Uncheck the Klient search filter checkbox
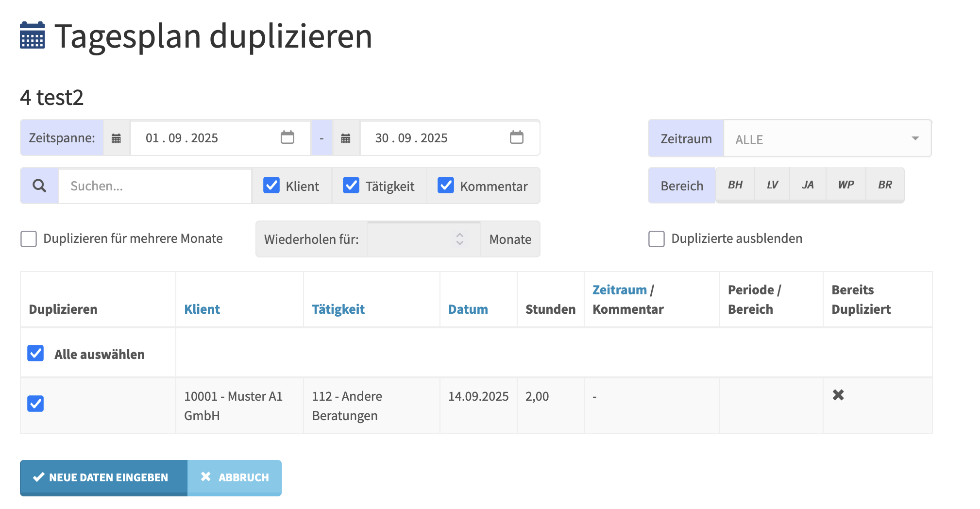Viewport: 980px width, 509px height. coord(271,186)
